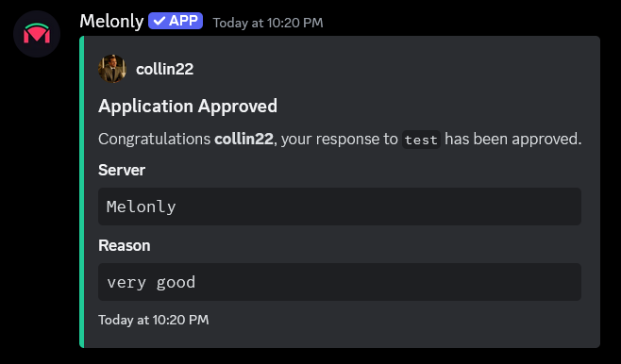Click the inline code text 'test'
The height and width of the screenshot is (364, 621).
coord(421,140)
